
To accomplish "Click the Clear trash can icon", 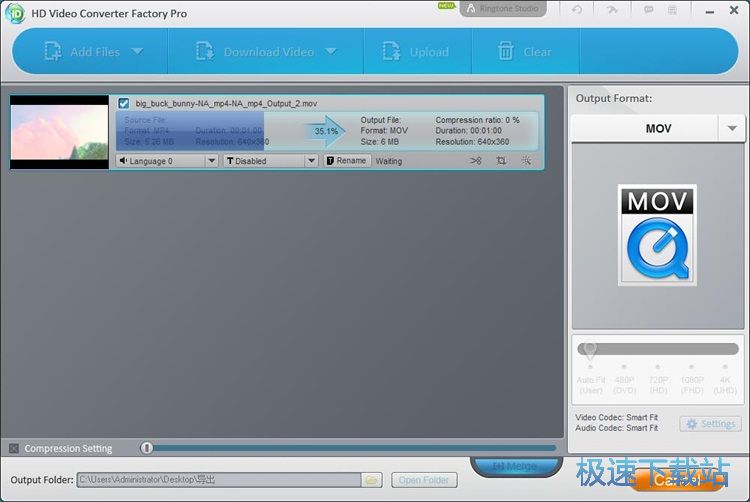I will point(506,51).
